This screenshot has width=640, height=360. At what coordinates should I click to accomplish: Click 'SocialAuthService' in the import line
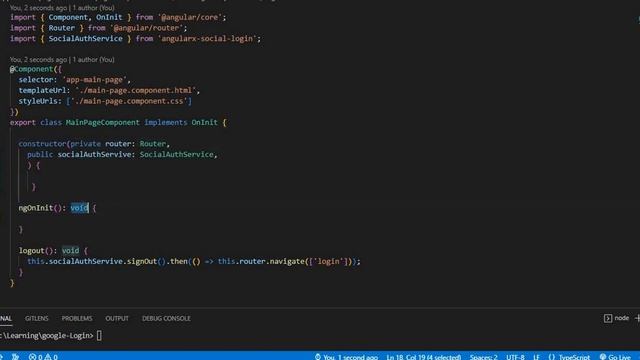(x=85, y=38)
